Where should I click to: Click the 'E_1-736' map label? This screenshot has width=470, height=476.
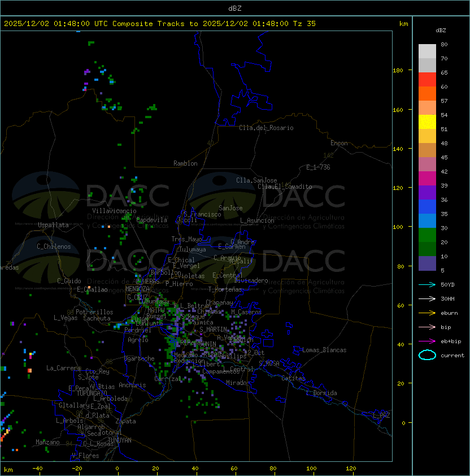[318, 167]
